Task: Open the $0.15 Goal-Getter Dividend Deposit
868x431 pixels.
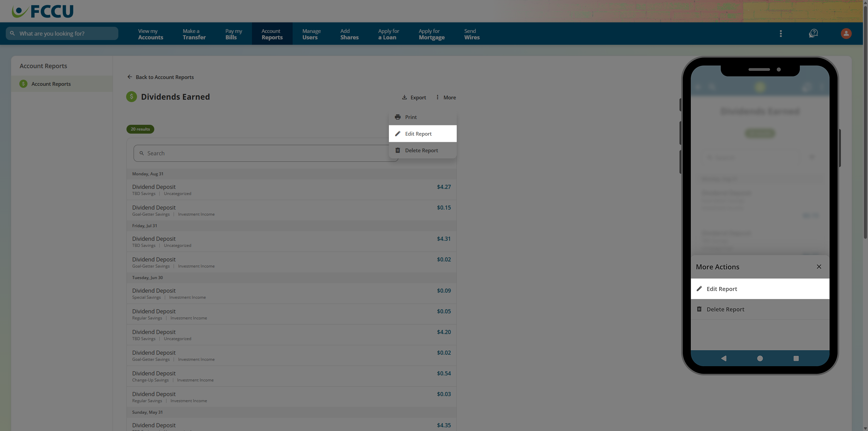Action: pos(291,210)
